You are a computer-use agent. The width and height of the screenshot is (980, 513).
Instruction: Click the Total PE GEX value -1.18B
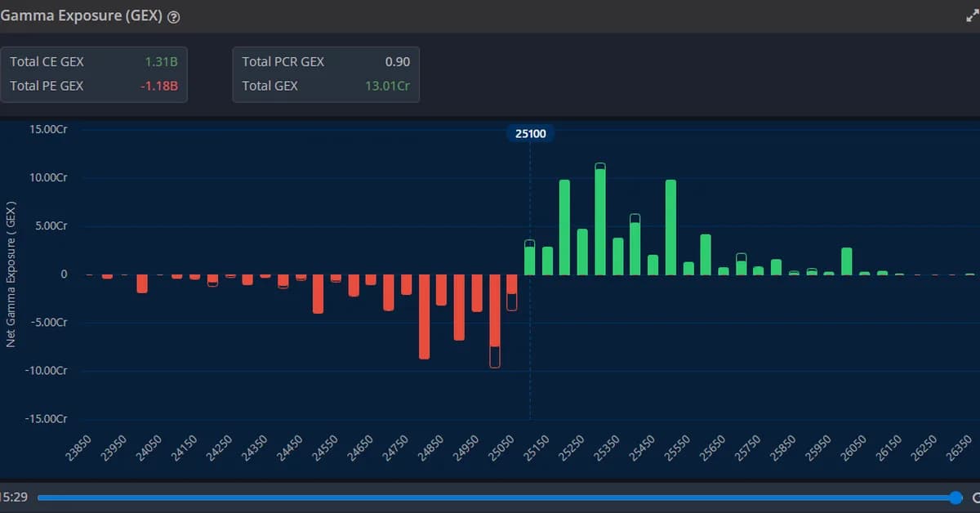tap(162, 84)
